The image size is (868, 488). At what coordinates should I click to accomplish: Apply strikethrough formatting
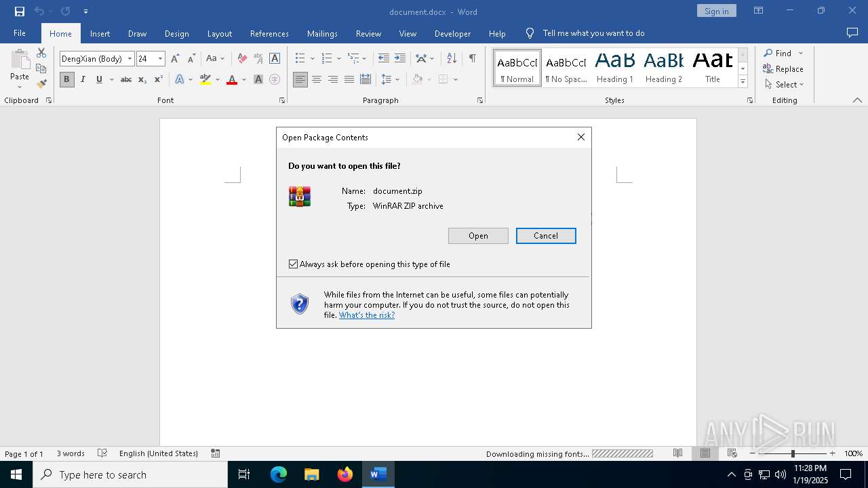pos(126,80)
